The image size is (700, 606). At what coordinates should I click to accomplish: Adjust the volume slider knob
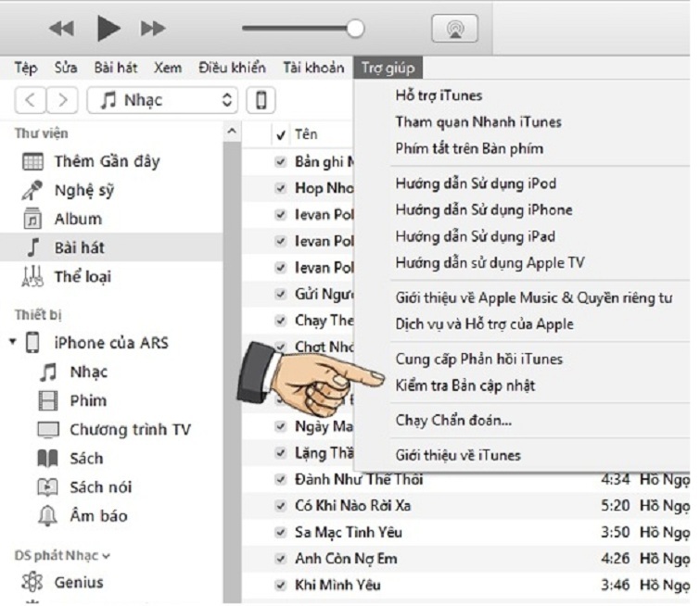coord(354,29)
